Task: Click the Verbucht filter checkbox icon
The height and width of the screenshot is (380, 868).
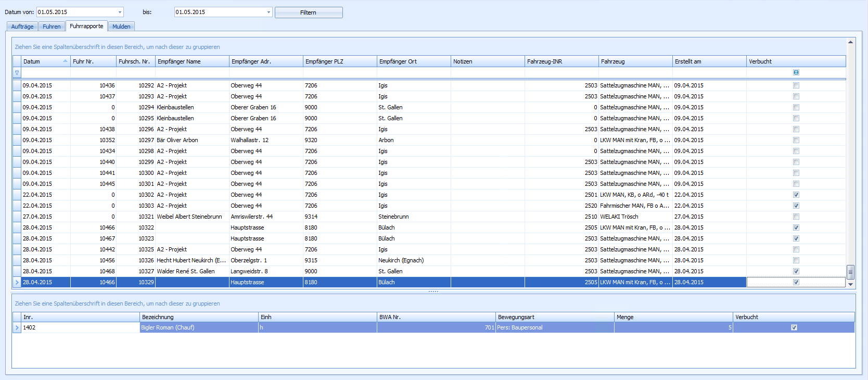Action: (x=796, y=72)
